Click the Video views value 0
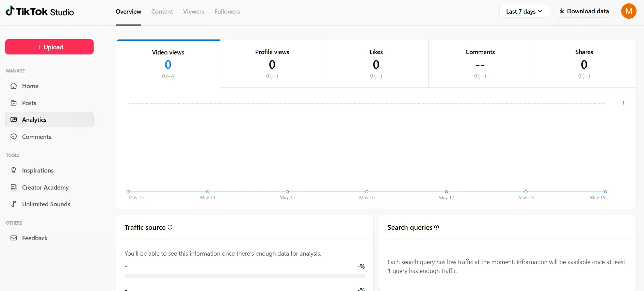 [168, 64]
